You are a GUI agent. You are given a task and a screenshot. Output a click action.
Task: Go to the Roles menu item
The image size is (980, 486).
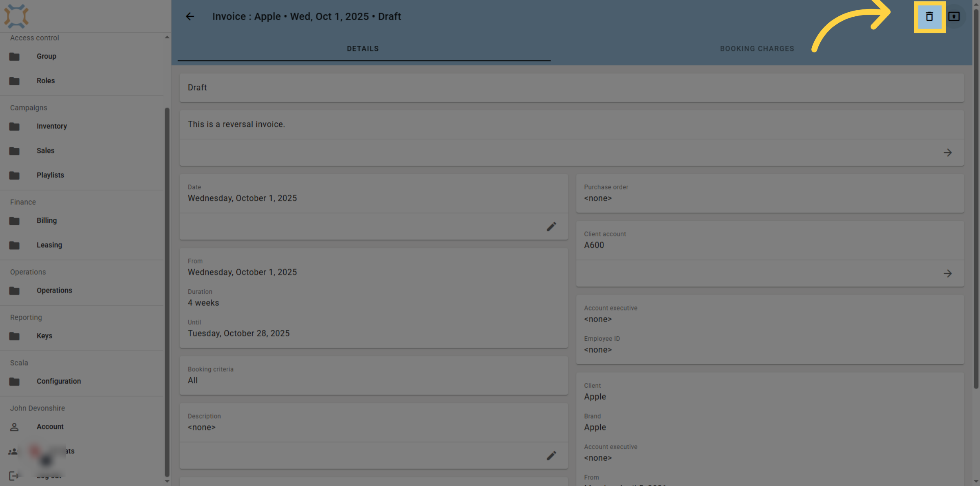point(46,81)
